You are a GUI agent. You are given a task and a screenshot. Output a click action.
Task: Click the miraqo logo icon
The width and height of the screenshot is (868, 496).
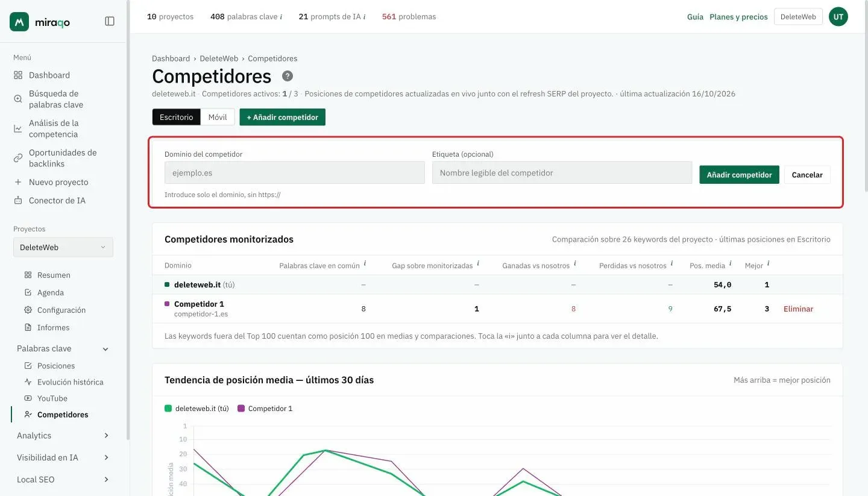pos(19,22)
